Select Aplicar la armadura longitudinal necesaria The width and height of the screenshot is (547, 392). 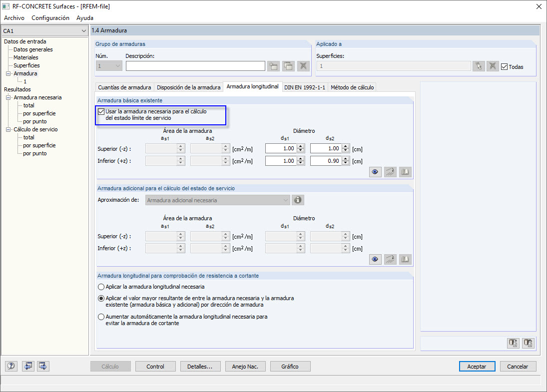pyautogui.click(x=101, y=287)
